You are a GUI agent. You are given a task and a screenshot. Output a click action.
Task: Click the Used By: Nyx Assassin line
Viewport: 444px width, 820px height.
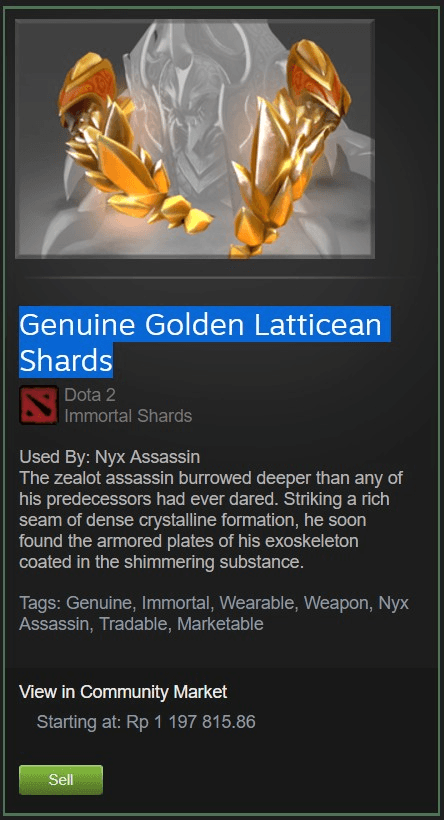click(109, 457)
